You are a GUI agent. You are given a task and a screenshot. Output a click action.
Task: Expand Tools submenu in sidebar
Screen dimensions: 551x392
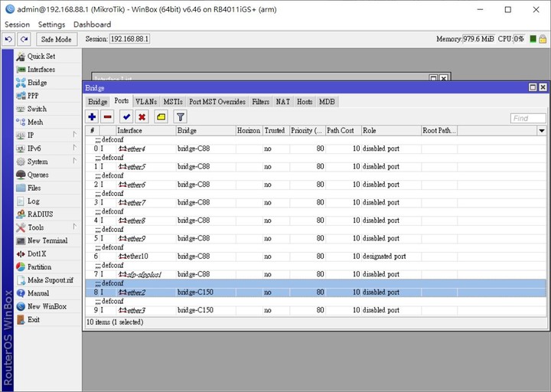coord(47,227)
